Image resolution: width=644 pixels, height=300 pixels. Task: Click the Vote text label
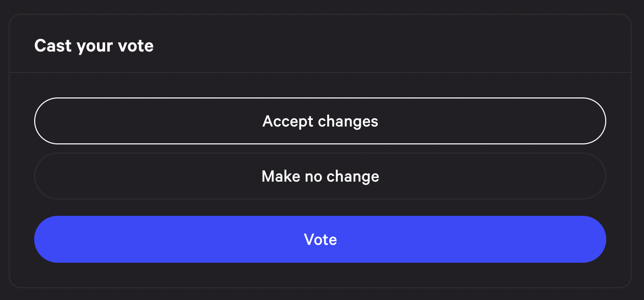[x=320, y=239]
